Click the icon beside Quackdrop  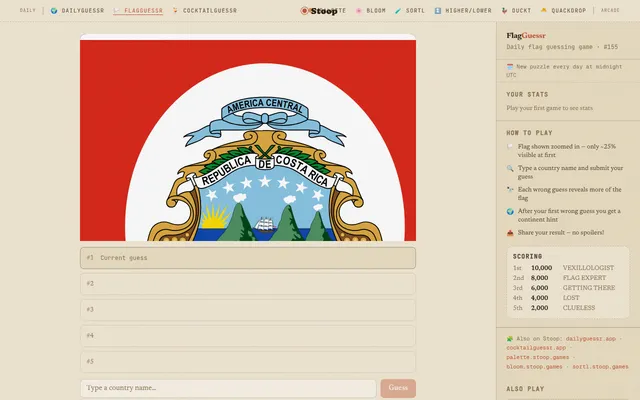544,10
